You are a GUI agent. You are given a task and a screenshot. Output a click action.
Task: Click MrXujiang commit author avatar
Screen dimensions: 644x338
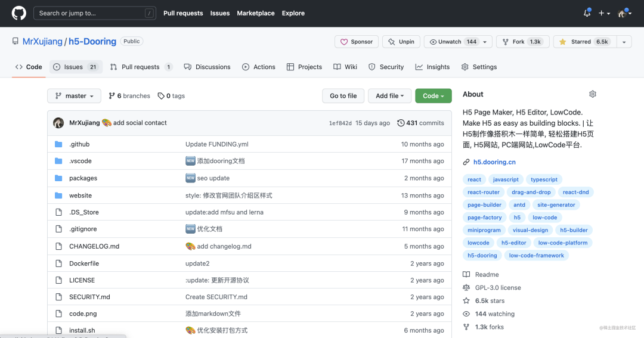tap(58, 123)
